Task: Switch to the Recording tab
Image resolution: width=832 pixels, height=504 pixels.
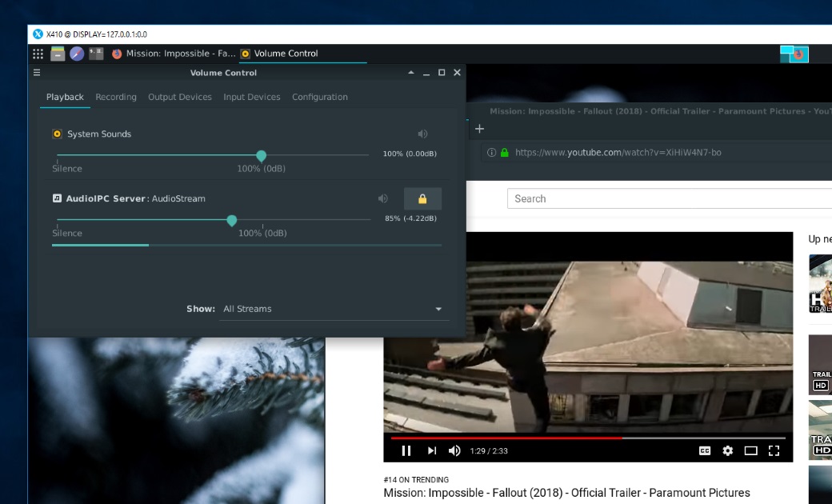Action: point(116,97)
